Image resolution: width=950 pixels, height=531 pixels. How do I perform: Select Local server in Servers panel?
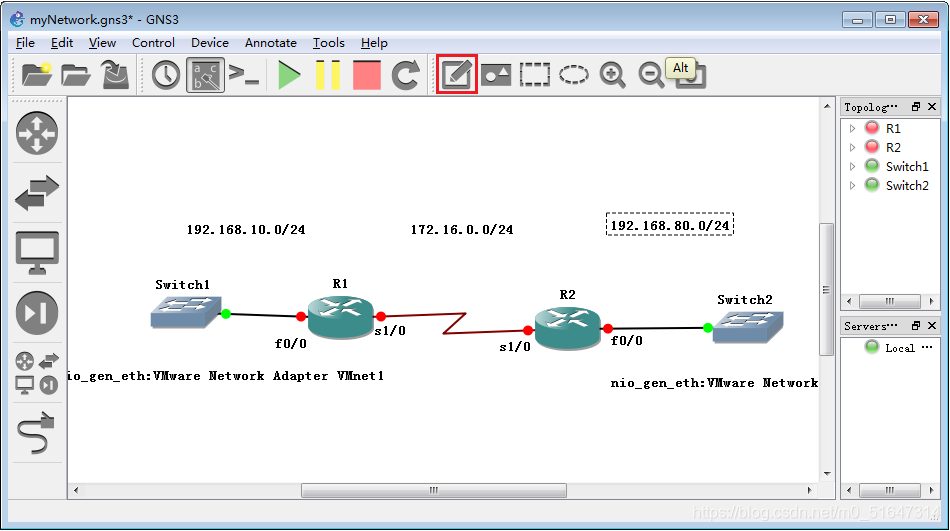[890, 347]
